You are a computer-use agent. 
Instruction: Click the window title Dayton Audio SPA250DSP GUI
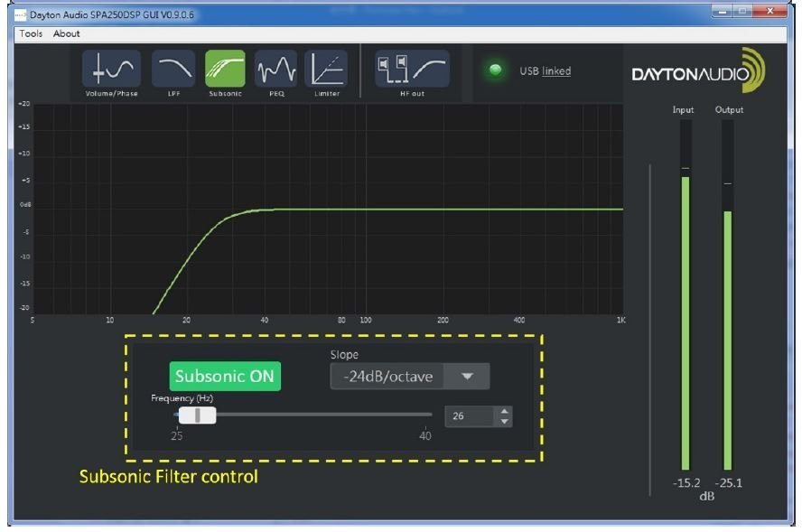[x=111, y=14]
